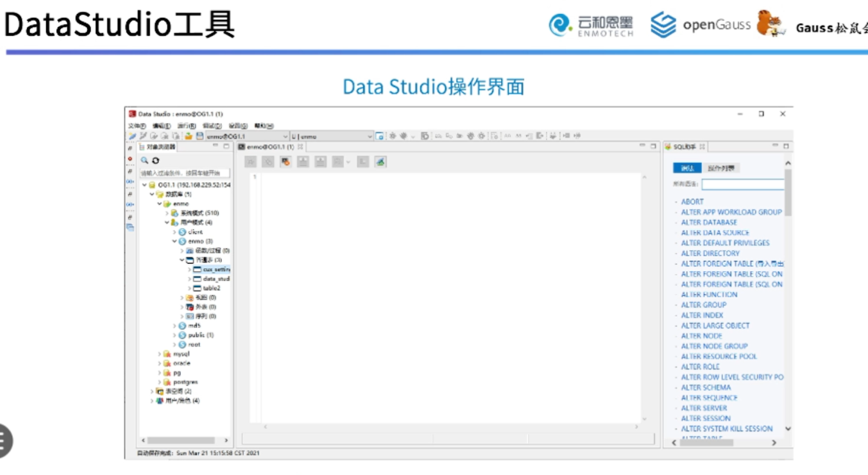Click inside the SQL editor text area
Screen dimensions: 868x475
pyautogui.click(x=450, y=298)
